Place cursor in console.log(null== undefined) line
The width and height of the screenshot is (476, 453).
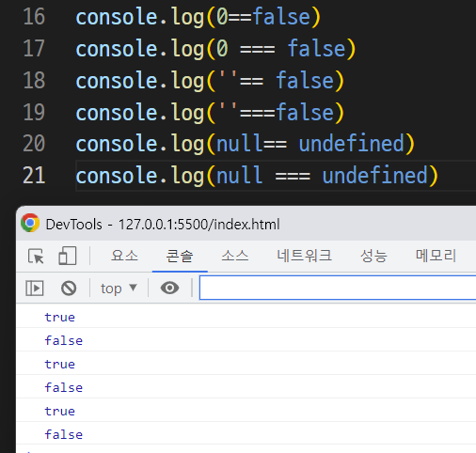[x=246, y=144]
